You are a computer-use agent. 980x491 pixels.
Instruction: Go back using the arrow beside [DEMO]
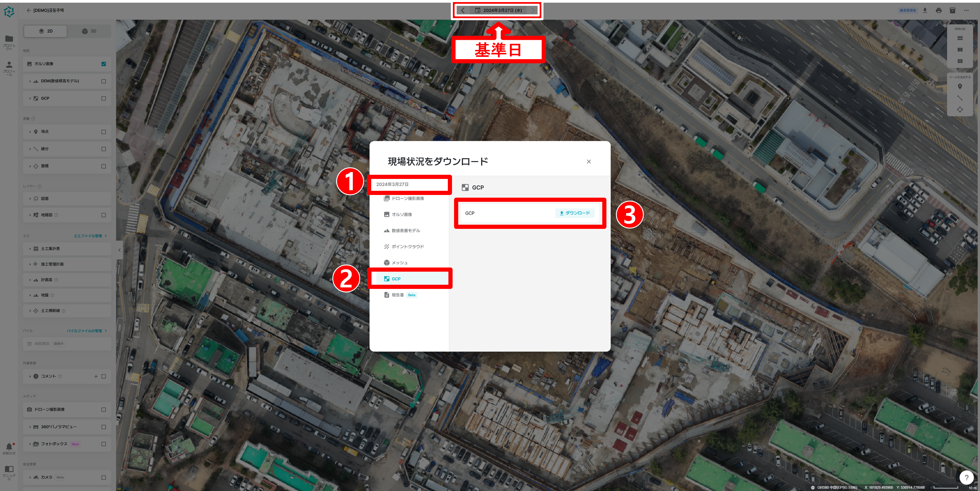pos(29,10)
